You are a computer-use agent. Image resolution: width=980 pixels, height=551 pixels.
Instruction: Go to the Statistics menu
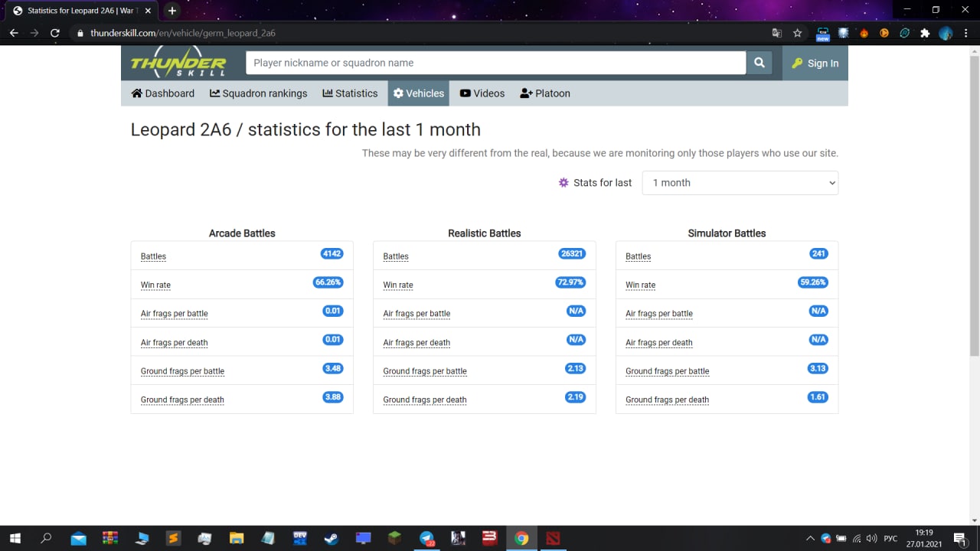click(x=350, y=93)
